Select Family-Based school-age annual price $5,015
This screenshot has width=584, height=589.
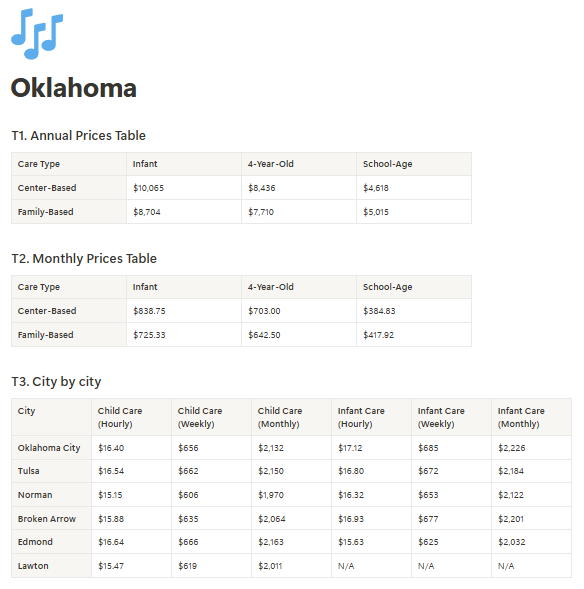coord(414,212)
